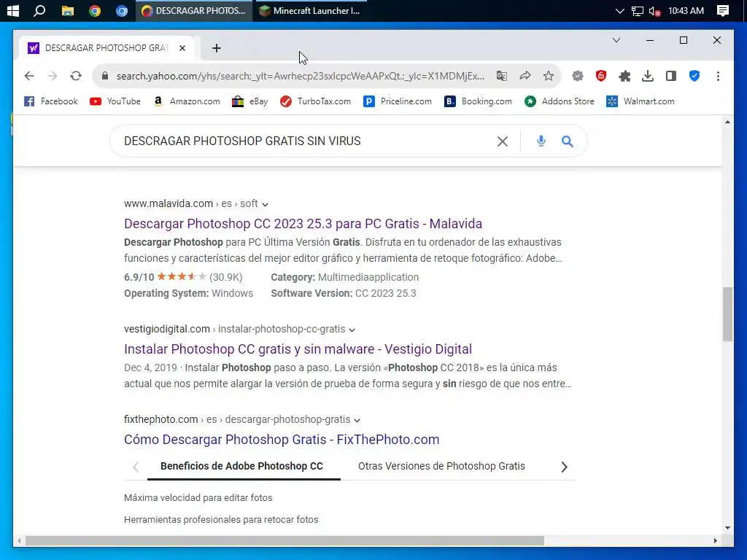Click the '6.9/10' rating text

[x=139, y=277]
